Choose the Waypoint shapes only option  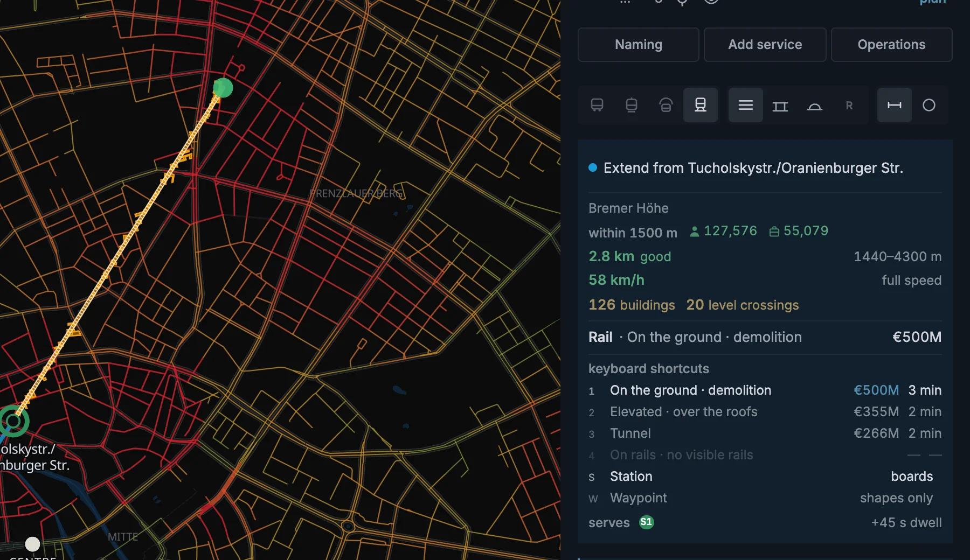765,498
